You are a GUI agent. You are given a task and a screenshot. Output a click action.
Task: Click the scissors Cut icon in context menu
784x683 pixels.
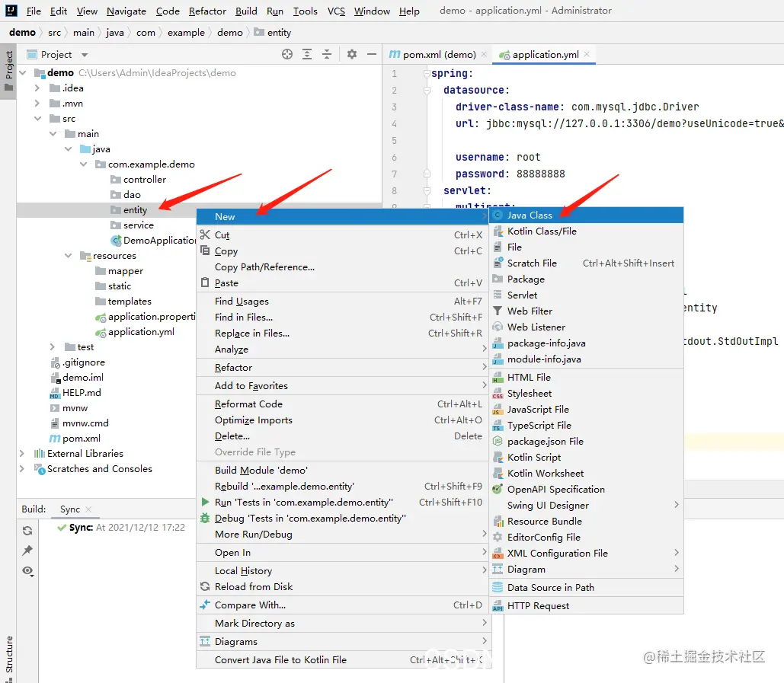click(x=205, y=235)
